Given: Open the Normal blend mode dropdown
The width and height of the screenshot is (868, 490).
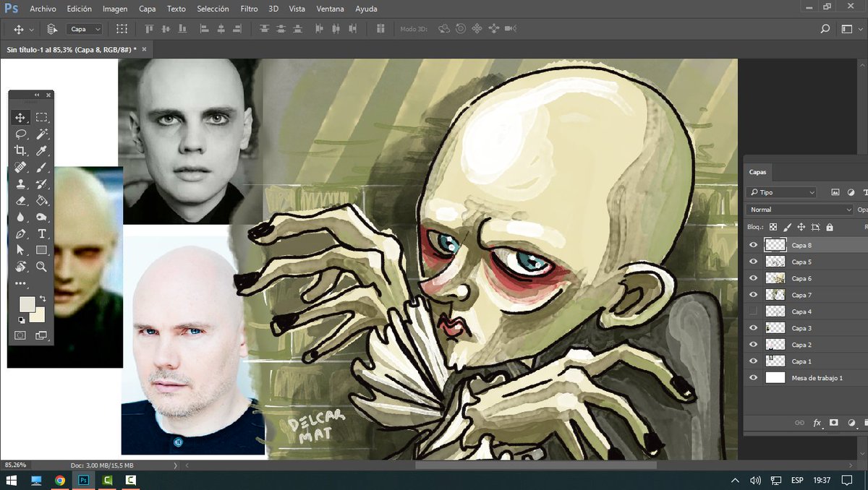Looking at the screenshot, I should pos(800,210).
